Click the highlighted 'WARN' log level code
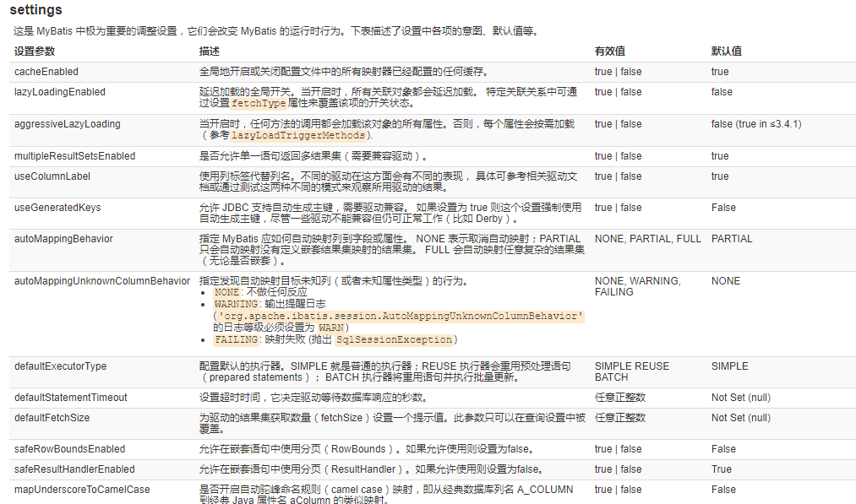The height and width of the screenshot is (504, 856). tap(331, 328)
